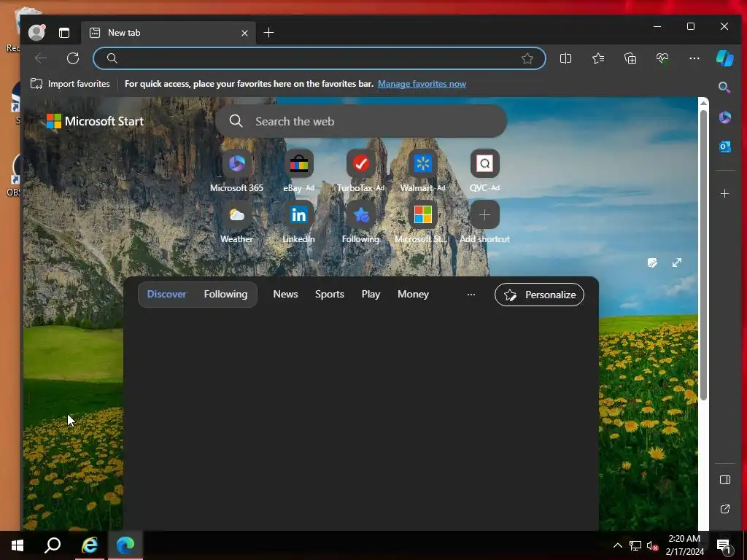Open the eBay shortcut tile
The image size is (747, 560).
tap(298, 171)
